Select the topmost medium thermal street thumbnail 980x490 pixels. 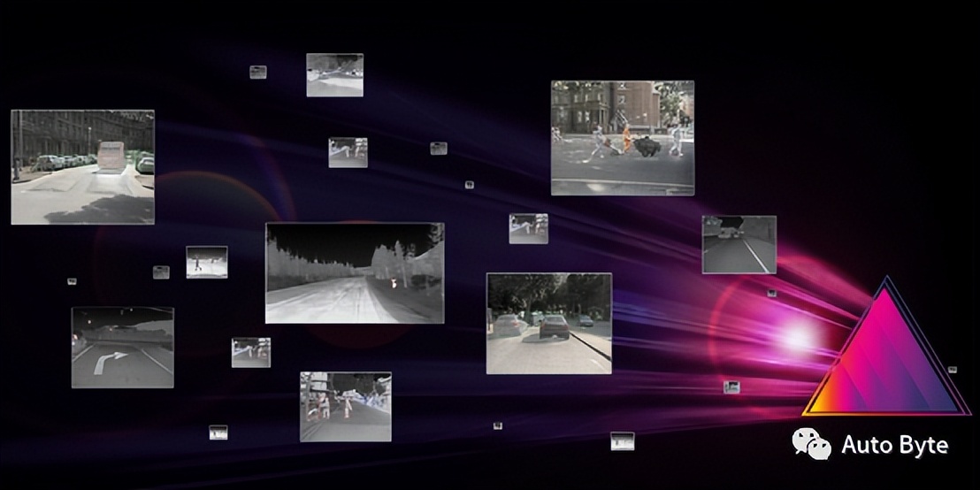coord(334,75)
